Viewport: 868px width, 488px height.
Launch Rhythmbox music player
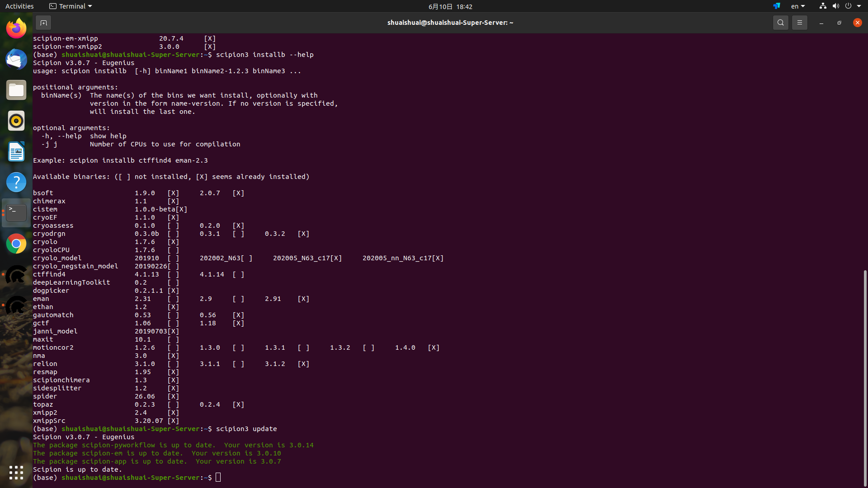click(16, 121)
